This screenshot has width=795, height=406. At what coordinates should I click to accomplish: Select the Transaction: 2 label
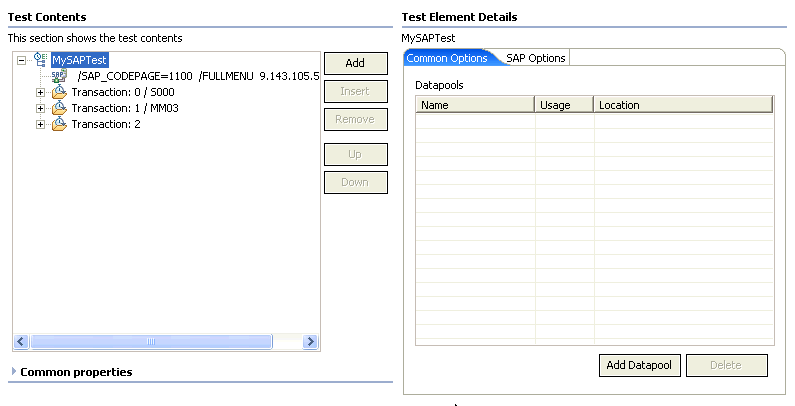point(105,124)
